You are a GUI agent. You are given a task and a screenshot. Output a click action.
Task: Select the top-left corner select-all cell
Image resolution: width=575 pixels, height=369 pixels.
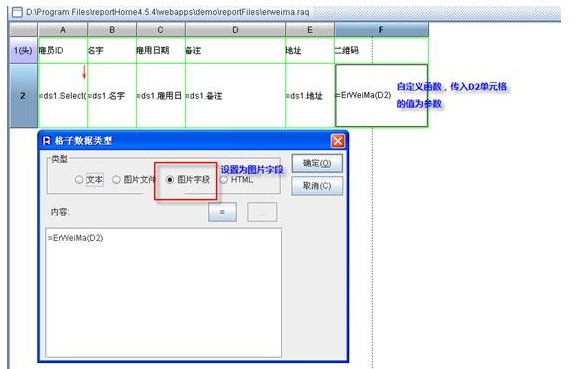pyautogui.click(x=23, y=30)
